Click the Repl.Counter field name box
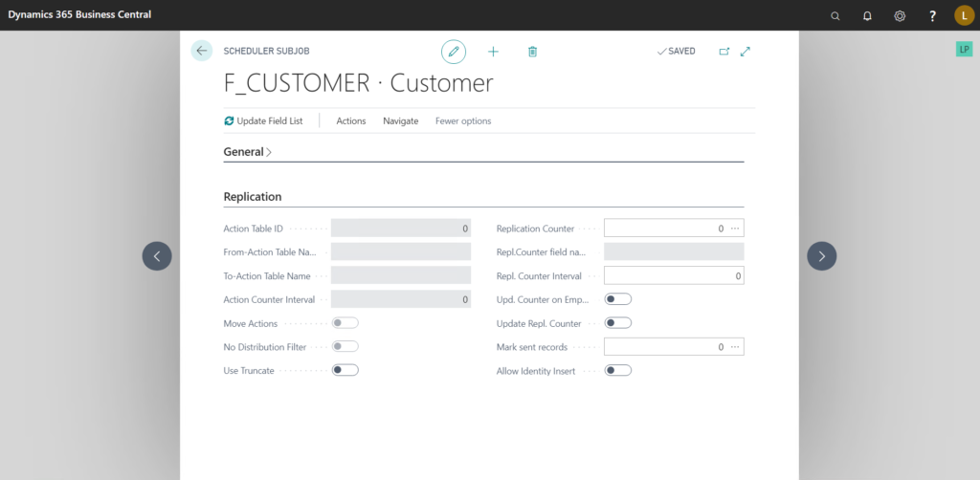The image size is (980, 480). 674,251
